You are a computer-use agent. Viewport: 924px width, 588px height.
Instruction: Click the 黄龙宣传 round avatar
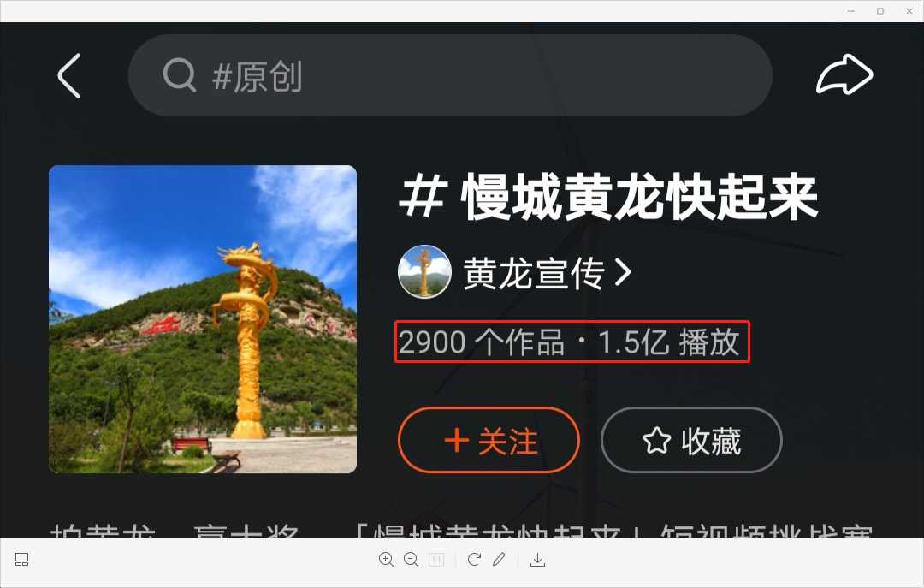[x=424, y=272]
